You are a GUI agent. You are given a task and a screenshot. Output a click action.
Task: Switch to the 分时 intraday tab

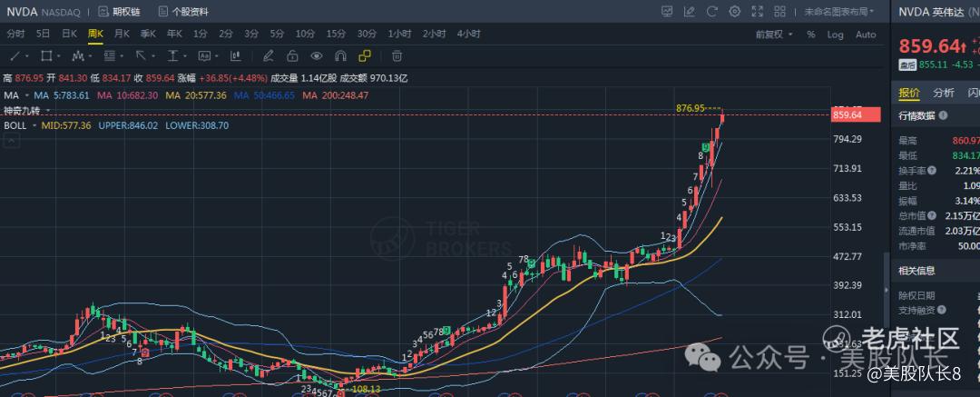[15, 34]
